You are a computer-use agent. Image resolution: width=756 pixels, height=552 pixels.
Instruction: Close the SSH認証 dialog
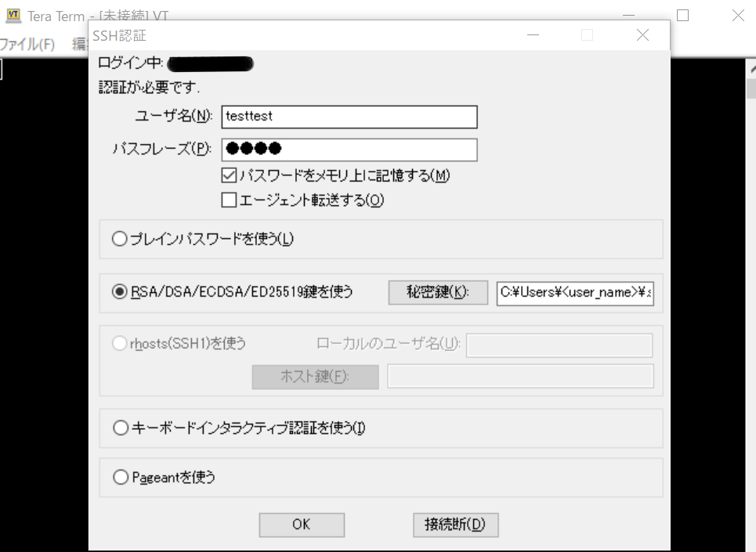pos(642,35)
